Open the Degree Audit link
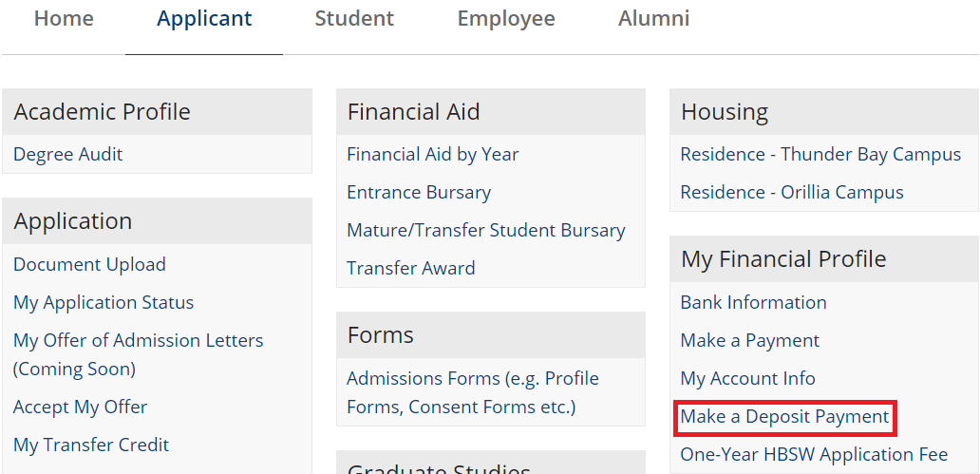980x474 pixels. pos(68,154)
